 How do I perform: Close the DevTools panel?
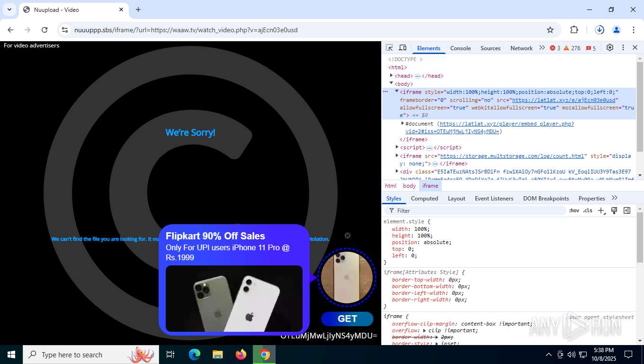(635, 47)
